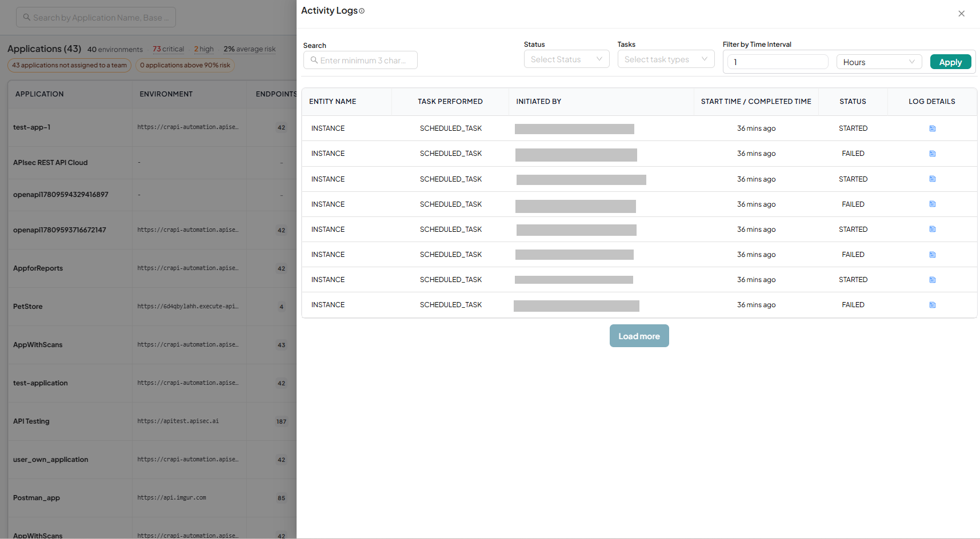Click the Activity Logs search input
980x539 pixels.
tap(361, 60)
